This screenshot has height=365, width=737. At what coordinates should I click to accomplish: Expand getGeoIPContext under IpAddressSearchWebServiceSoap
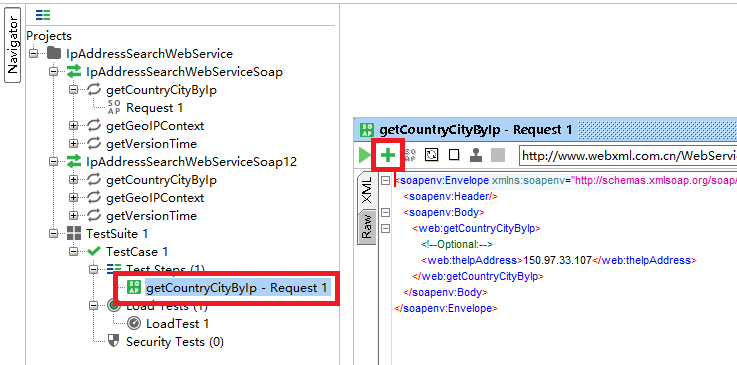coord(73,125)
